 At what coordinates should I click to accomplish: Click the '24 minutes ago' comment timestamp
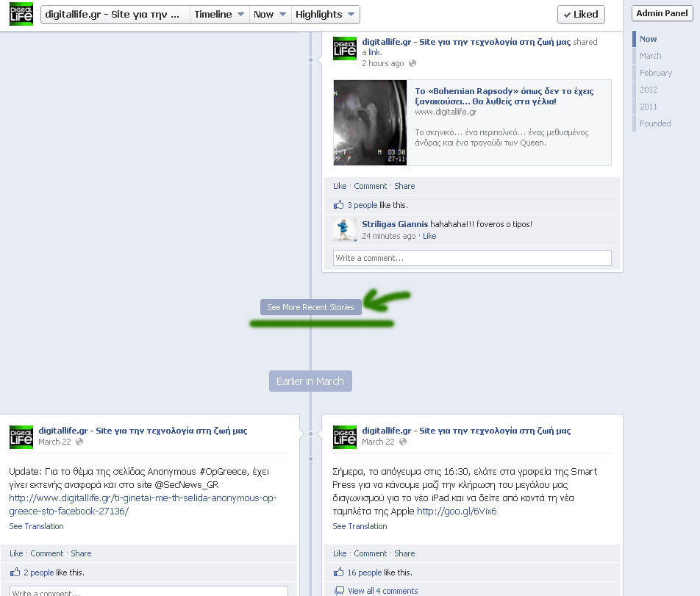point(388,236)
